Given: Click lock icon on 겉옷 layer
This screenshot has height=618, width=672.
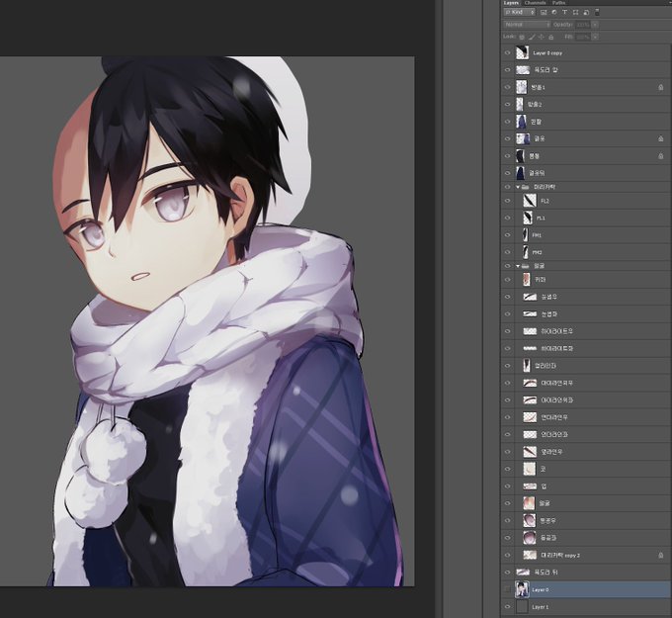Looking at the screenshot, I should pyautogui.click(x=660, y=138).
